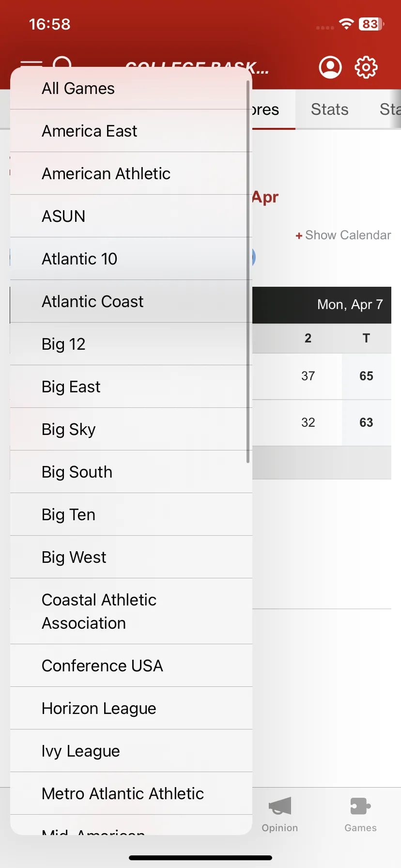401x868 pixels.
Task: Pick Big Ten from the list
Action: [131, 514]
